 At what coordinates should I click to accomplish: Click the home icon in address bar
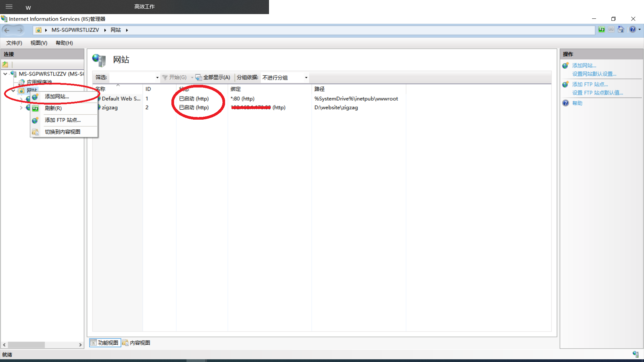coord(621,29)
